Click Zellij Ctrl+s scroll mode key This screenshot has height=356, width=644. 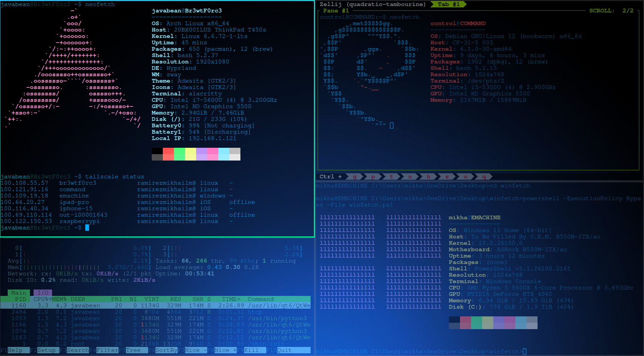[x=447, y=176]
